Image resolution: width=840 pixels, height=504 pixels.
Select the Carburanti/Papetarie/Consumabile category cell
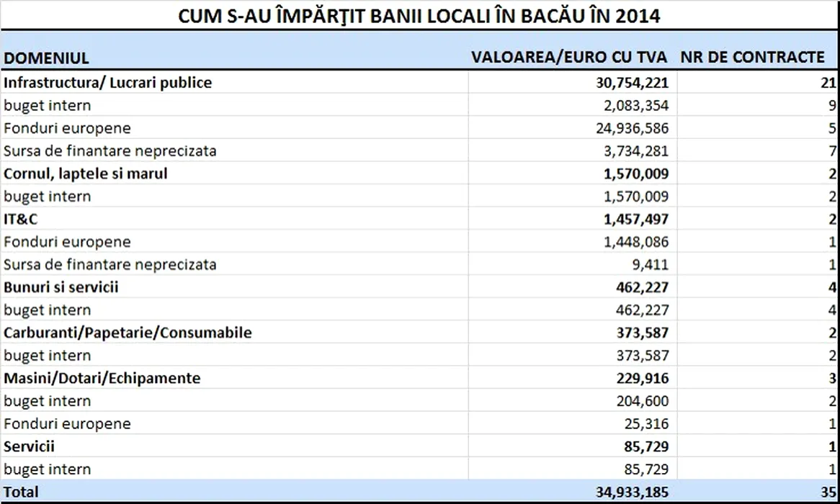point(128,333)
